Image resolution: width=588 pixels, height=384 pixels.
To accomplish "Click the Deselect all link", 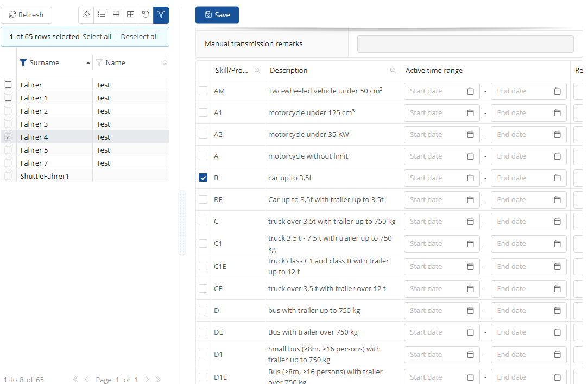I will coord(140,37).
